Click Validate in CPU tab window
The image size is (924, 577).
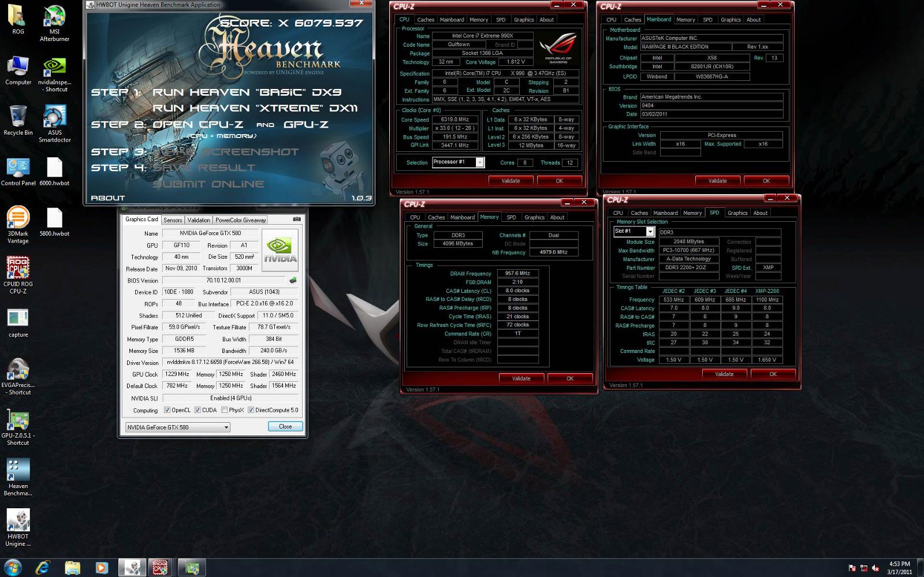coord(511,181)
